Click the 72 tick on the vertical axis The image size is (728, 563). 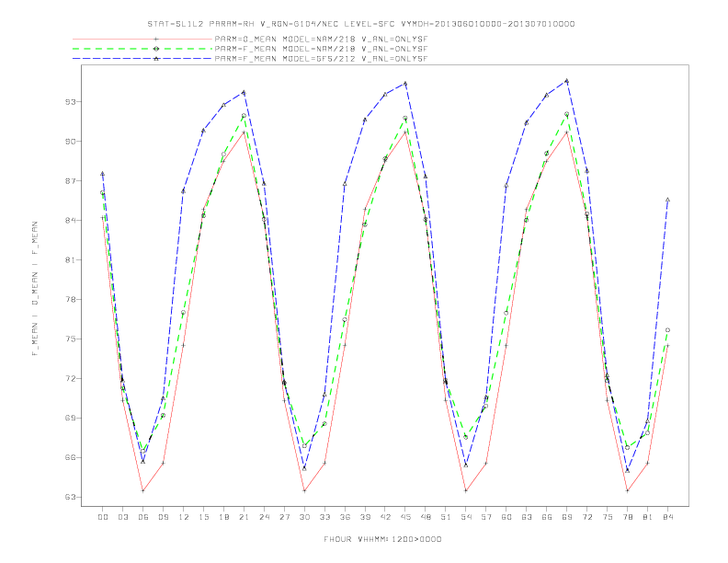pyautogui.click(x=71, y=379)
